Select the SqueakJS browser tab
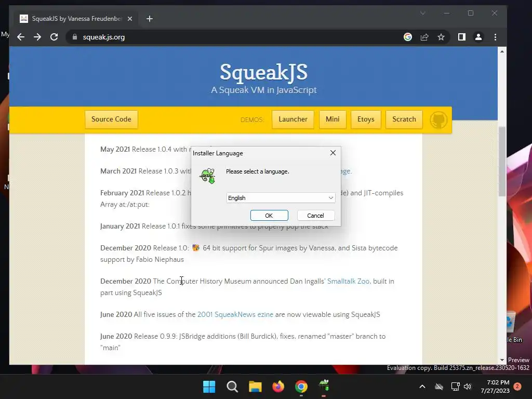This screenshot has height=399, width=532. [76, 19]
